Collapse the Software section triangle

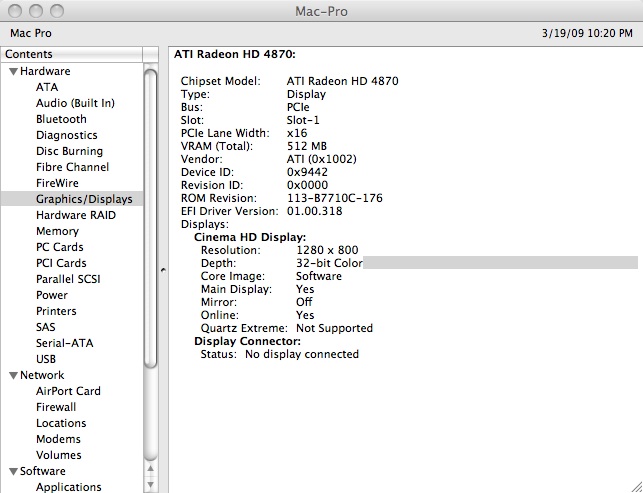click(14, 472)
